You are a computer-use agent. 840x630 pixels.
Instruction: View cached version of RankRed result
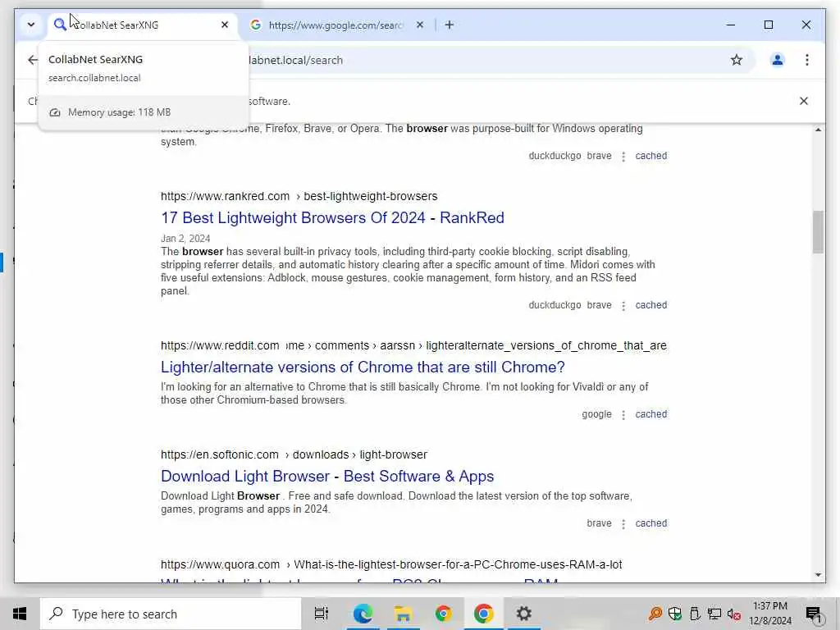(x=651, y=305)
